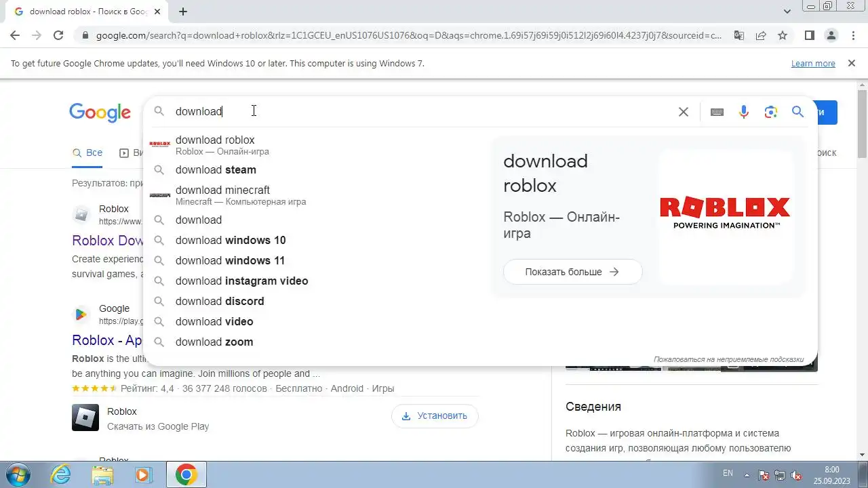Click the browser Back arrow

point(15,35)
